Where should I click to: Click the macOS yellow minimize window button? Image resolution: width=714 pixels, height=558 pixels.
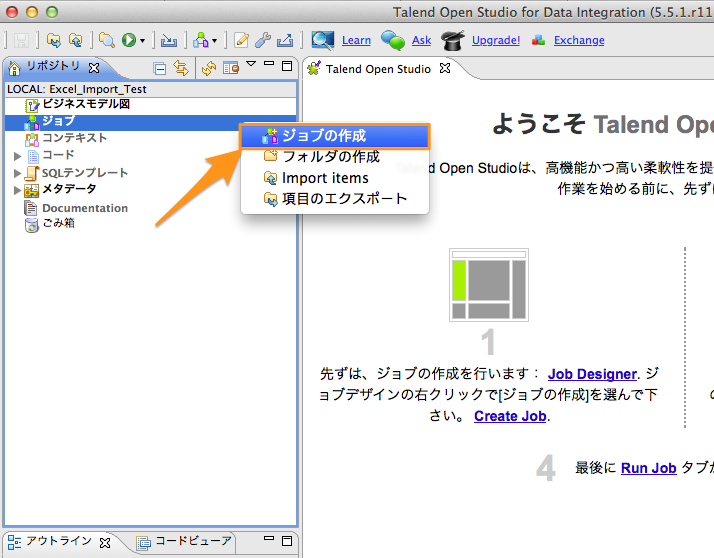point(32,12)
